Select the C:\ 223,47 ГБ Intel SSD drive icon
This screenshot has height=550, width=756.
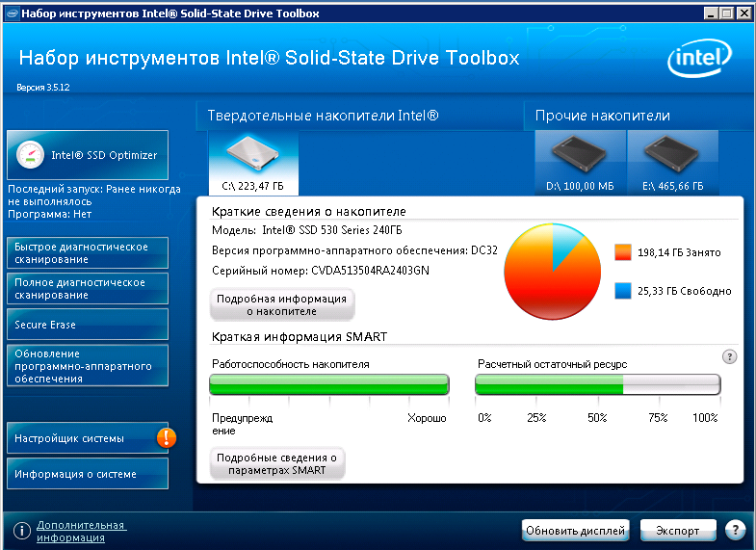tap(253, 163)
